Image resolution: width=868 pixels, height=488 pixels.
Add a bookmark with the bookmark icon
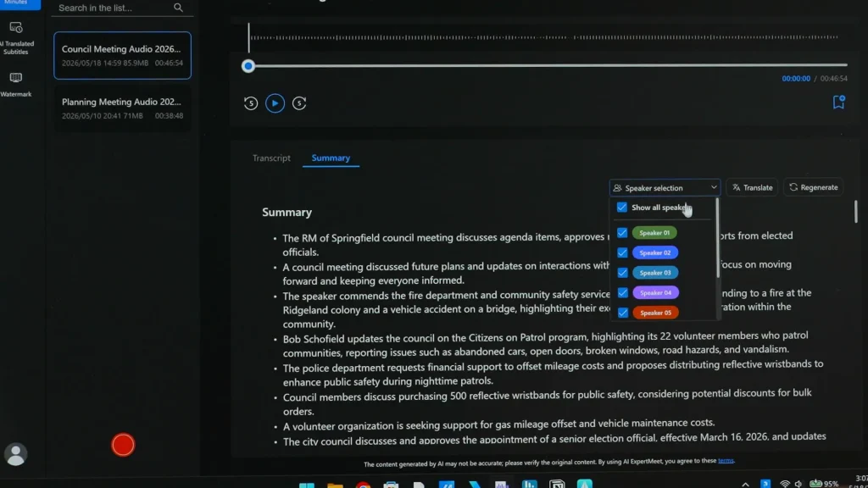[x=838, y=103]
